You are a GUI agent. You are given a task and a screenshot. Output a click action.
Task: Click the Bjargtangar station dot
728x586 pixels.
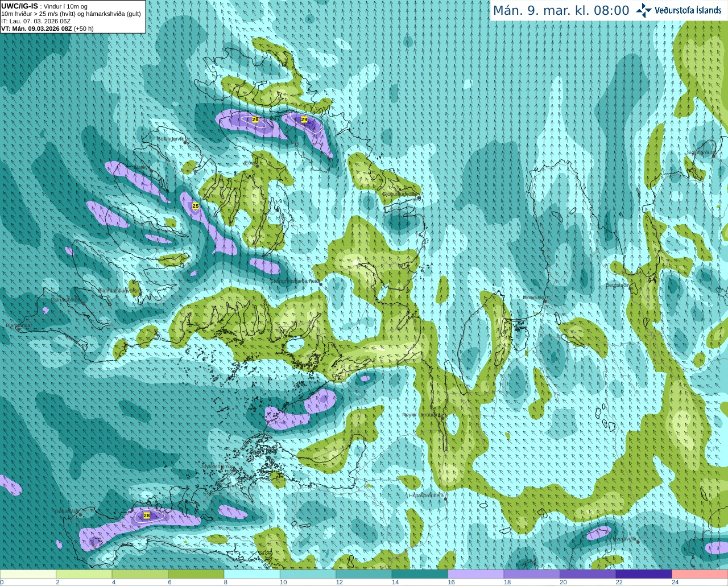pos(18,329)
